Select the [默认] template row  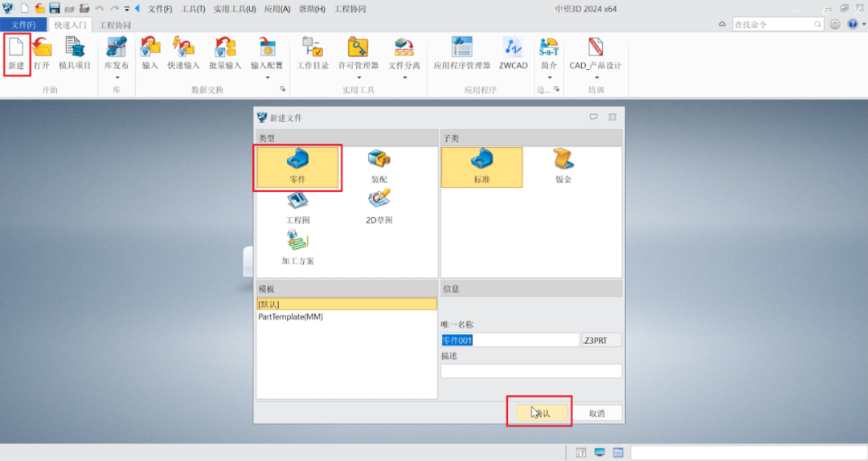346,304
